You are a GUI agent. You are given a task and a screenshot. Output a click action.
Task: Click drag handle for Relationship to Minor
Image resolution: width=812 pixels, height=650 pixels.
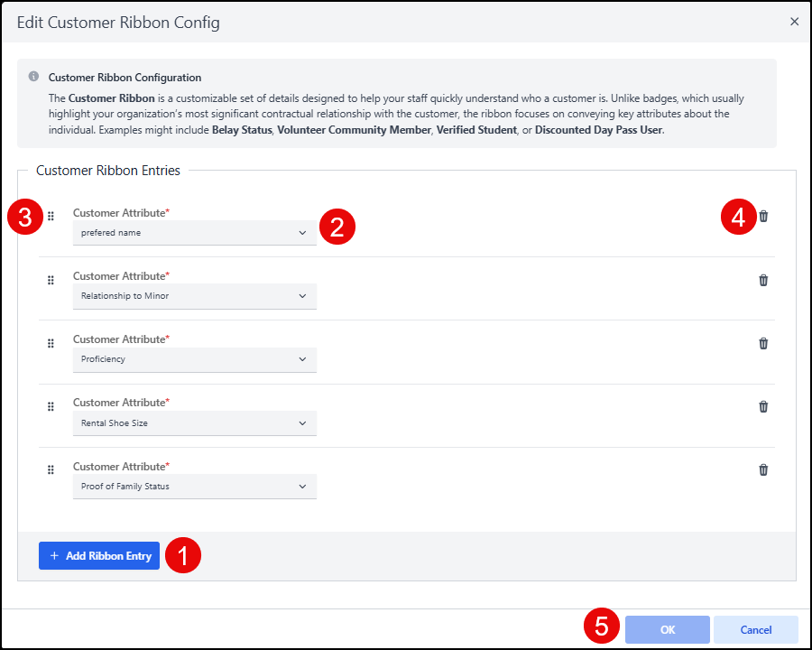(51, 280)
